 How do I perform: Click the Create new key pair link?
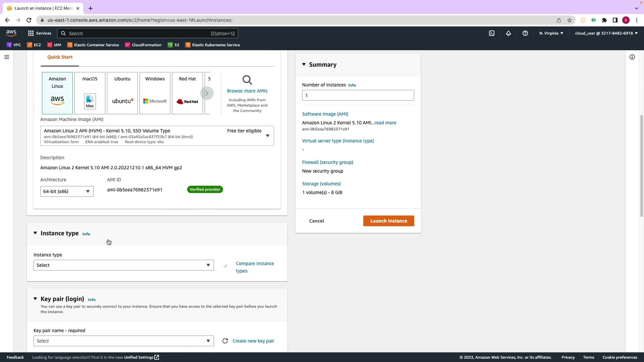point(253,341)
